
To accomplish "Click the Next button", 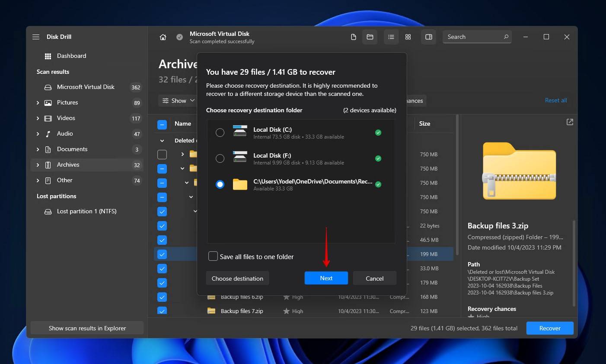I will 326,279.
